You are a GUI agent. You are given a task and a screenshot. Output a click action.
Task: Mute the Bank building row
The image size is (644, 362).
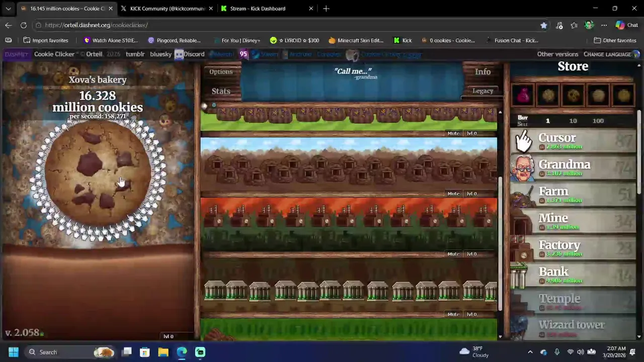point(453,314)
